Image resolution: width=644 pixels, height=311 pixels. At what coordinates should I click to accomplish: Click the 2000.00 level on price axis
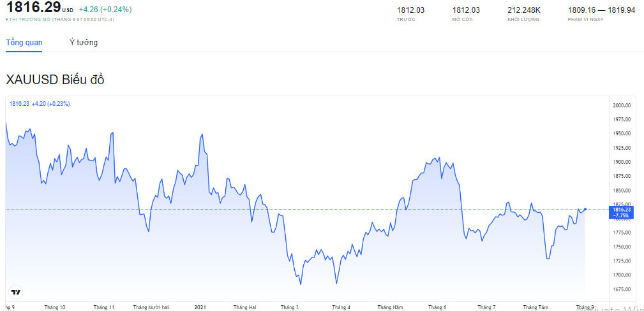pyautogui.click(x=622, y=105)
